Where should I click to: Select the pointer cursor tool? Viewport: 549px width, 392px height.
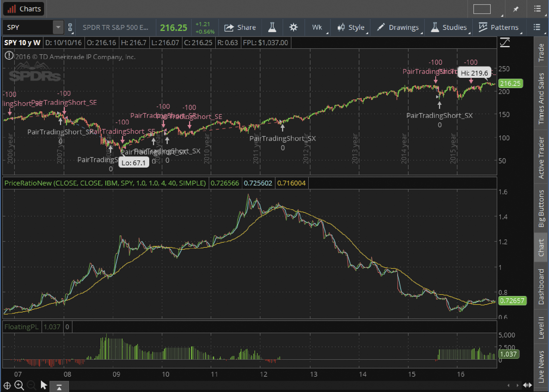43,385
